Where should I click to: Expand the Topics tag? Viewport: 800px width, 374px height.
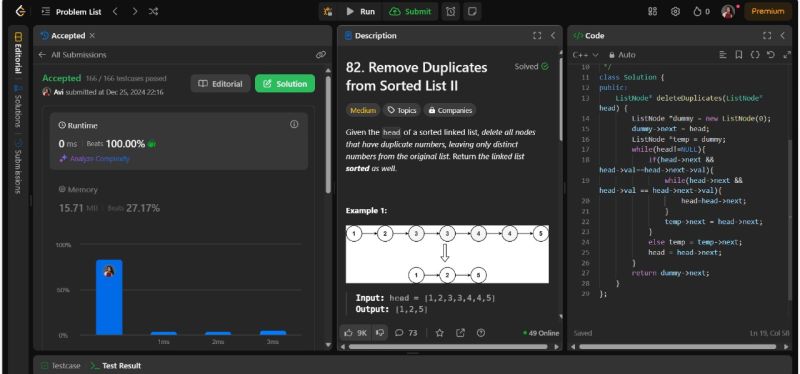coord(401,110)
